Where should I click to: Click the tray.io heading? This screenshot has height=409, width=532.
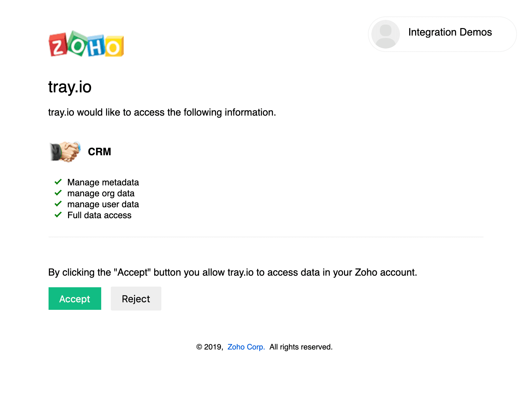(x=70, y=87)
